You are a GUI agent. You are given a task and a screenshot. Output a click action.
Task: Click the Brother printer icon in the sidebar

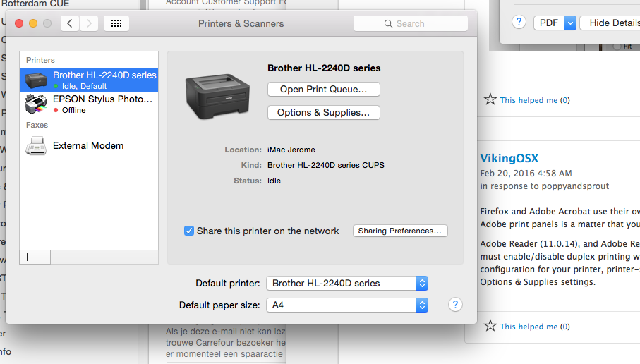[x=36, y=80]
